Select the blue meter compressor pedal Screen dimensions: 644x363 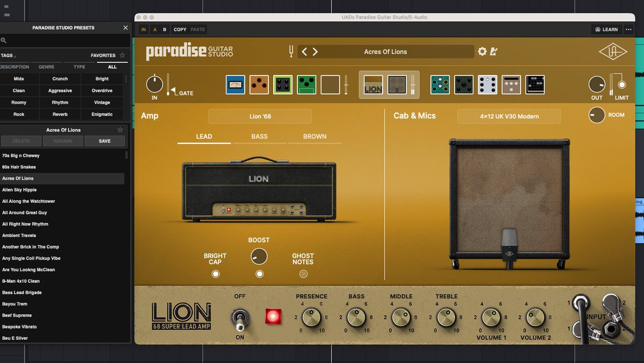[236, 85]
